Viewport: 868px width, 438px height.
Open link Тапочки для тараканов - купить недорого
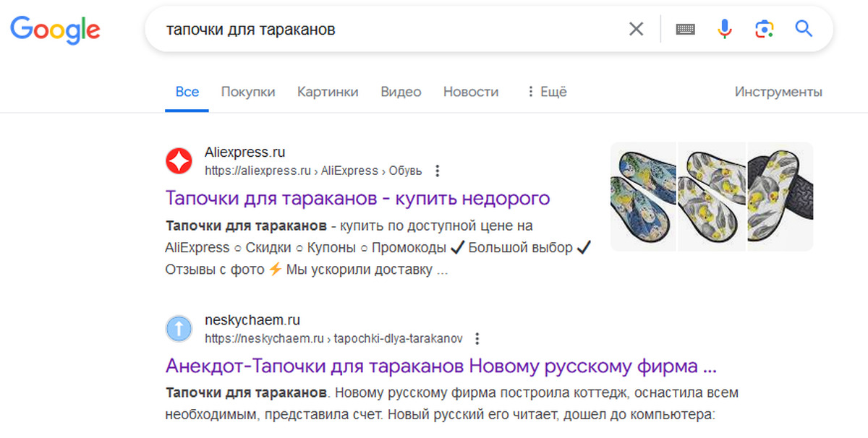pos(357,197)
